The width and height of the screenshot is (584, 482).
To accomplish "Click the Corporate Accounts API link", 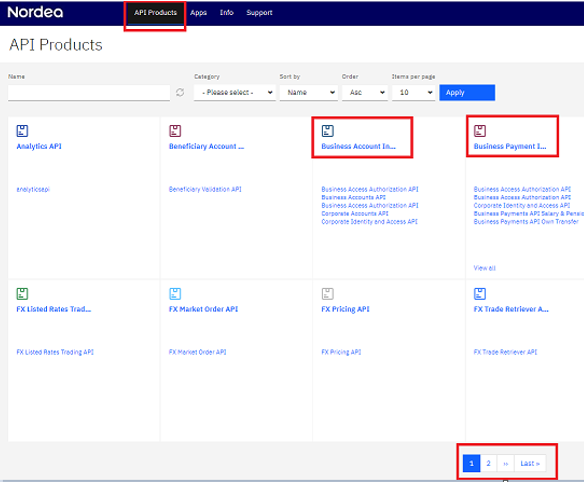I will point(355,213).
